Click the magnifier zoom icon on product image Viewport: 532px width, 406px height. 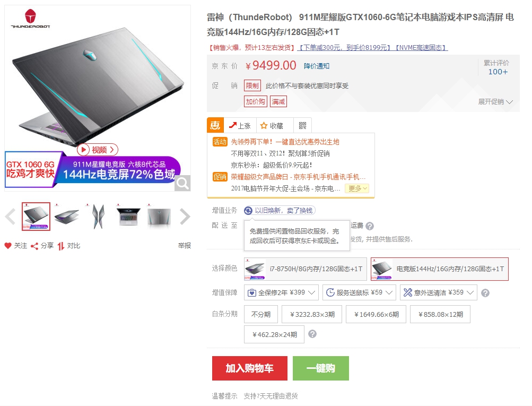click(182, 183)
